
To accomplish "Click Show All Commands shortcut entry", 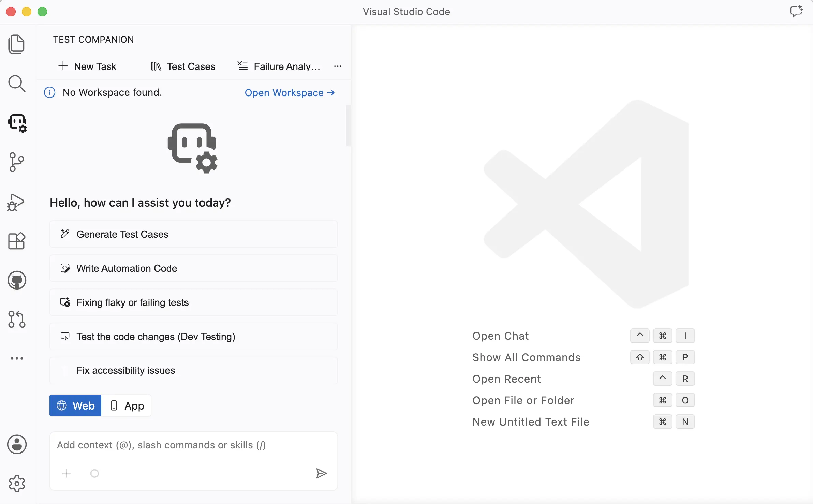I will click(x=527, y=357).
